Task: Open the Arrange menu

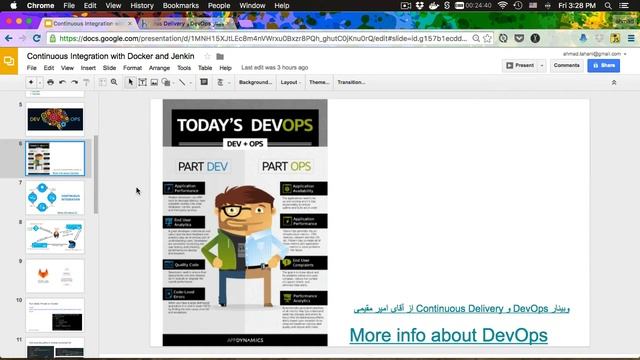Action: [159, 68]
